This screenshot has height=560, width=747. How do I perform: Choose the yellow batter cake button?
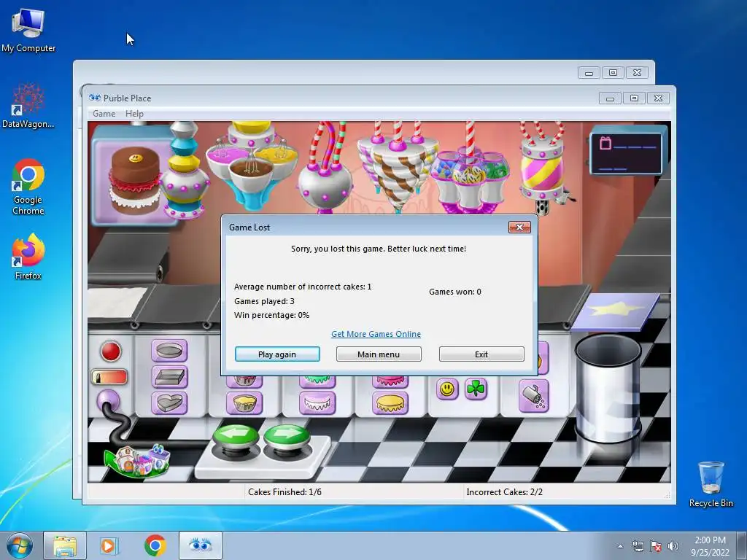[x=244, y=403]
